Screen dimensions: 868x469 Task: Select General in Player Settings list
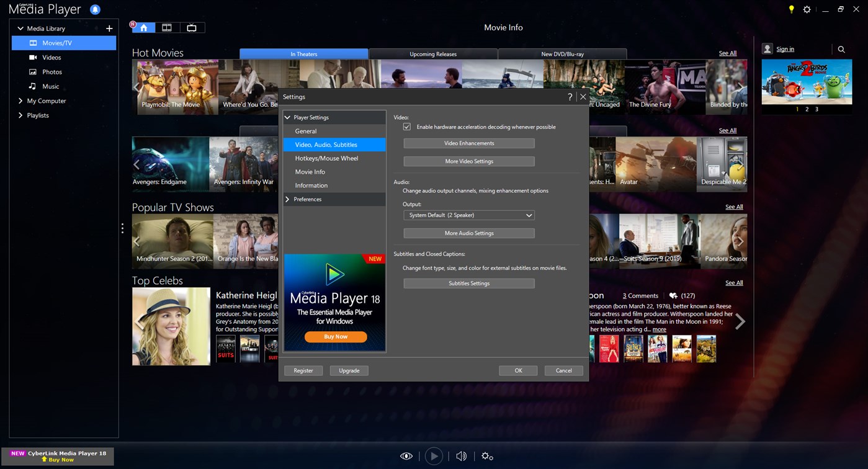(306, 131)
